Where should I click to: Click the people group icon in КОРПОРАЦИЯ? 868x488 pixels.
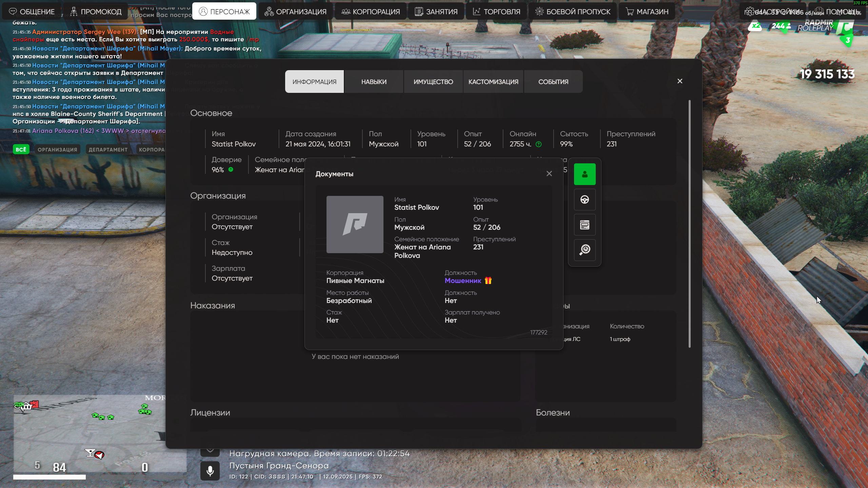tap(346, 12)
